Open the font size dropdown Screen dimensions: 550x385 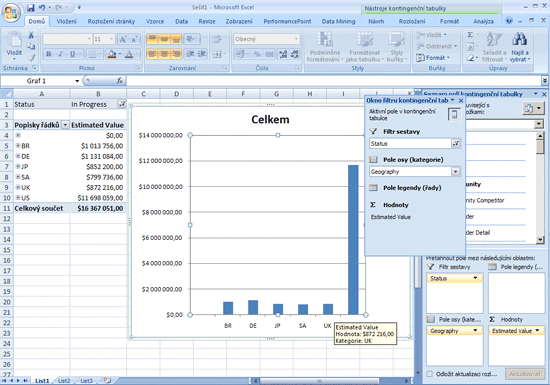pos(112,39)
